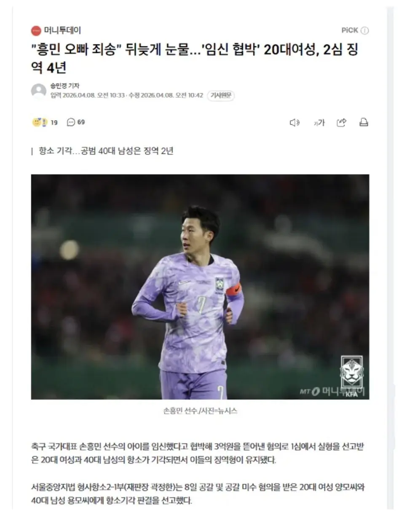Click the PiCK label
Screen dimensions: 407x532
point(350,30)
